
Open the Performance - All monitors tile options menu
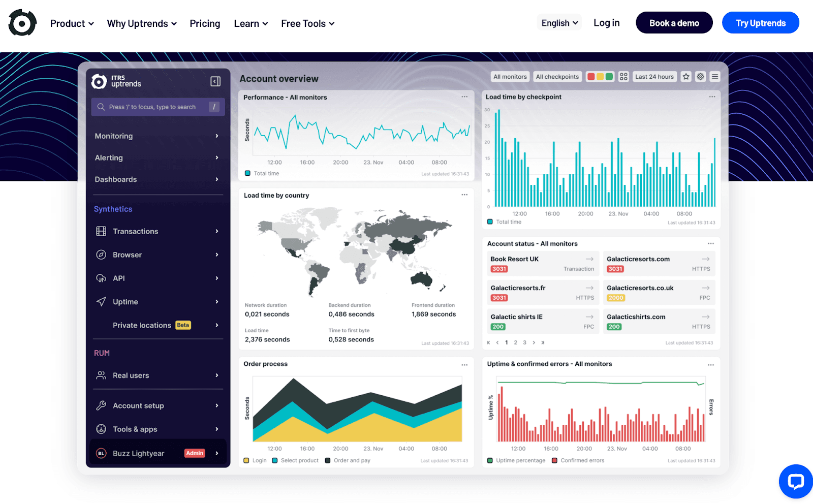(x=464, y=97)
